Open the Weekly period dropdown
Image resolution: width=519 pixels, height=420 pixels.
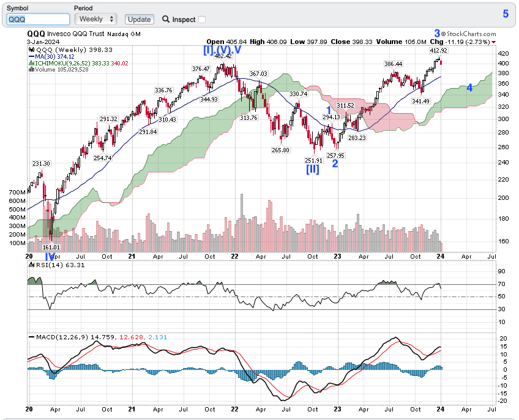pyautogui.click(x=95, y=19)
